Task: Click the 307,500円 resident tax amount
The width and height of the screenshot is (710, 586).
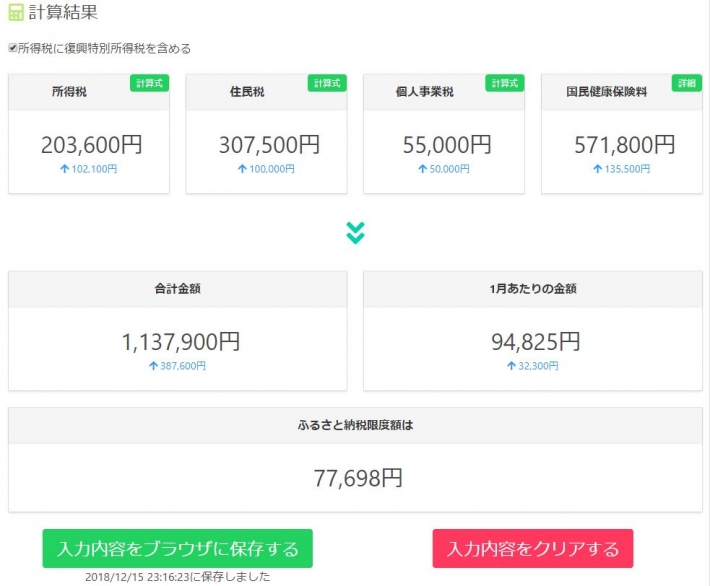Action: 269,145
